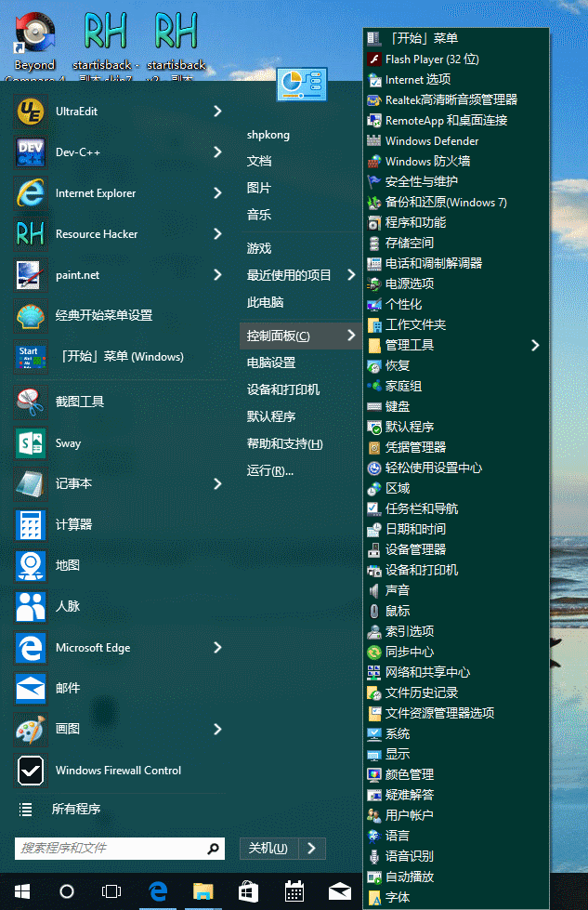Expand the 管理工具 submenu arrow
Image resolution: width=588 pixels, height=910 pixels.
click(535, 345)
